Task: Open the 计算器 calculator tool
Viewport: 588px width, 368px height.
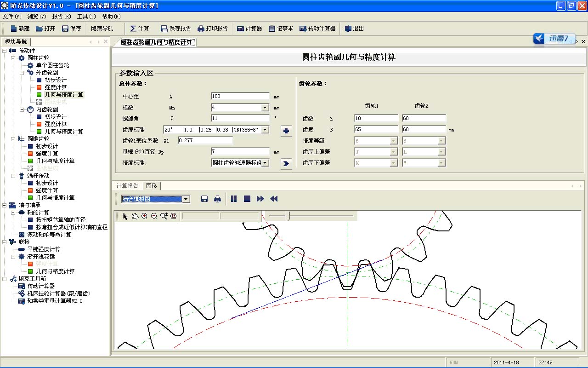Action: coord(249,29)
